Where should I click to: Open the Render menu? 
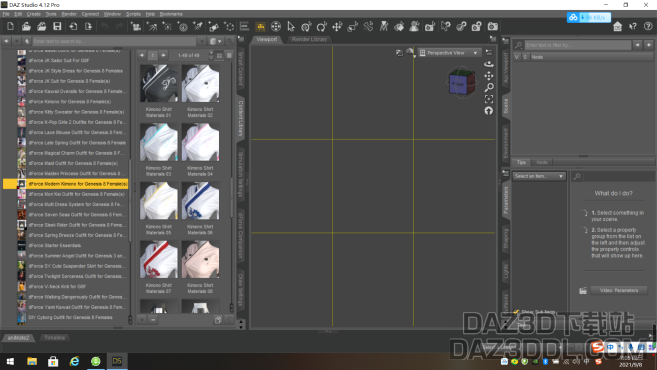point(69,14)
